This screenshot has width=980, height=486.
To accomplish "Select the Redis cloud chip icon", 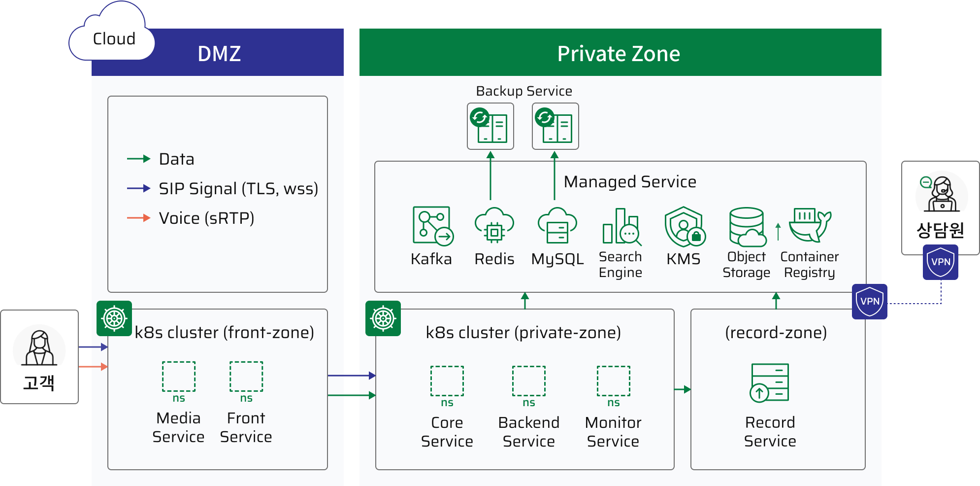I will (x=494, y=226).
